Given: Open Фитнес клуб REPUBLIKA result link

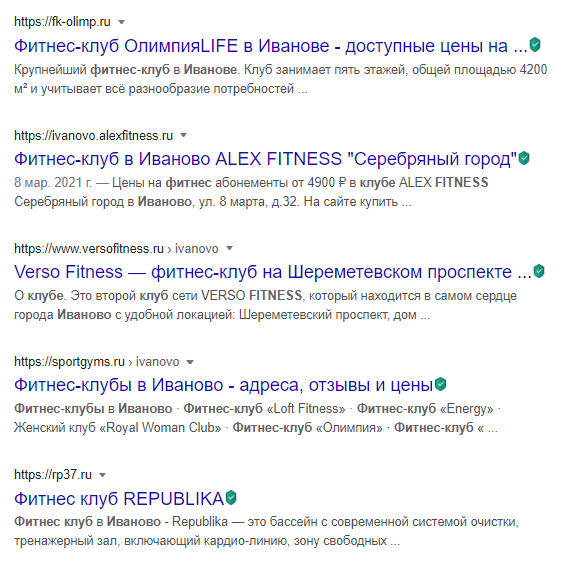Looking at the screenshot, I should pyautogui.click(x=119, y=499).
